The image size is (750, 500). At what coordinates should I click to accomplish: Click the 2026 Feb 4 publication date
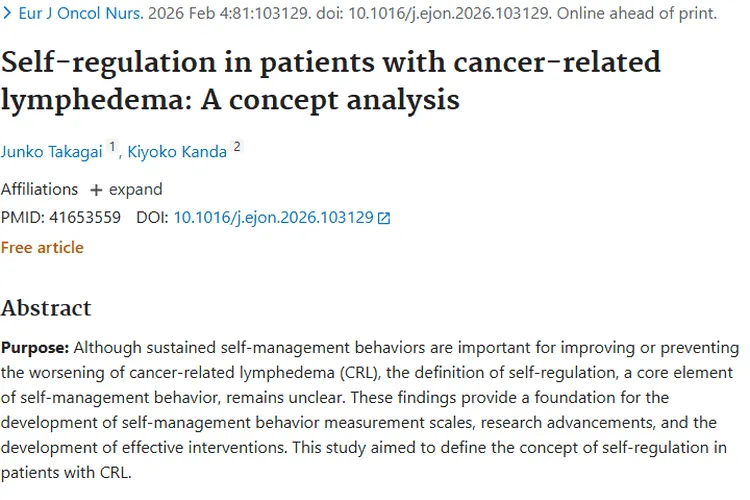(x=181, y=14)
